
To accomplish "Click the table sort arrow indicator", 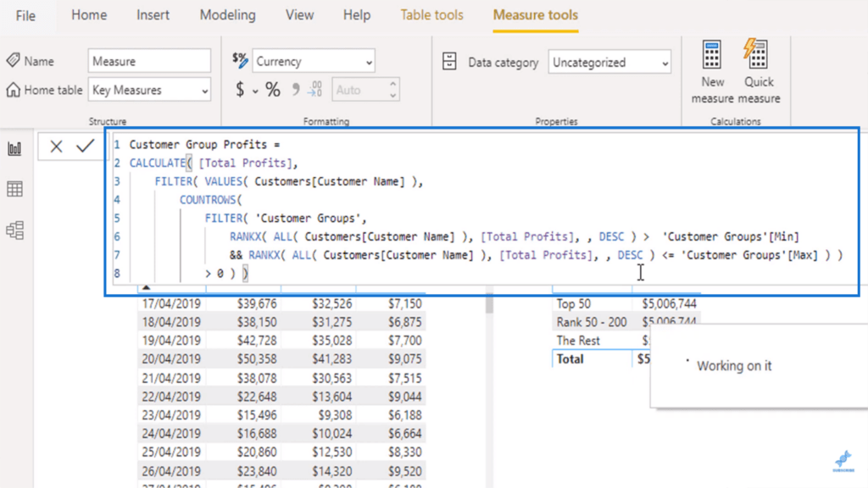I will [146, 287].
